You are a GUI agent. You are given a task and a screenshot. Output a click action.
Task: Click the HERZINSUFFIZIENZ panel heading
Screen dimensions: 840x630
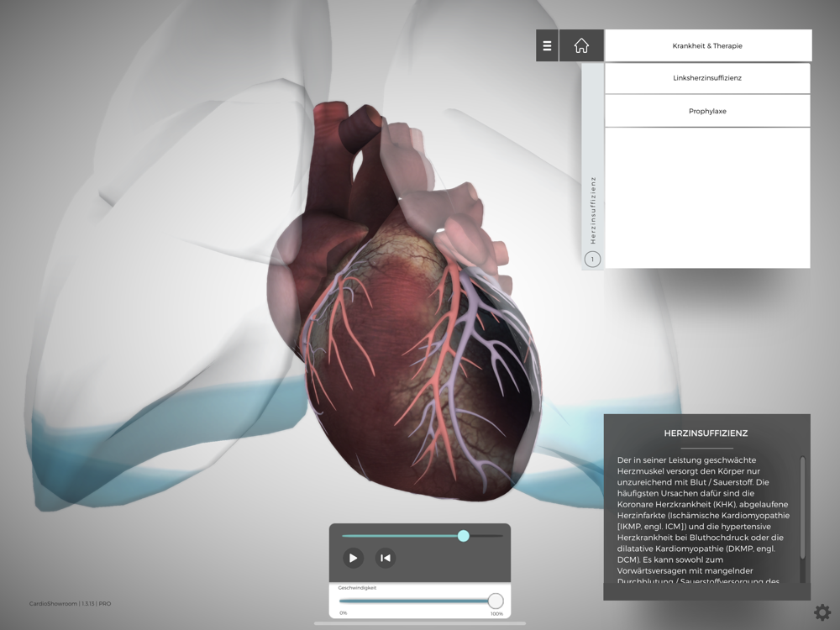click(x=706, y=433)
